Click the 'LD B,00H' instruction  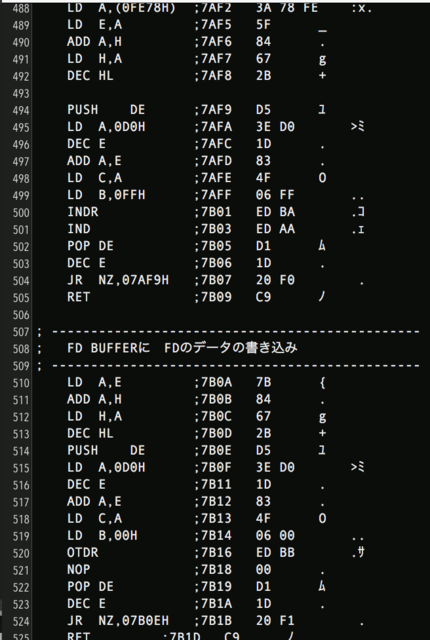[x=102, y=536]
